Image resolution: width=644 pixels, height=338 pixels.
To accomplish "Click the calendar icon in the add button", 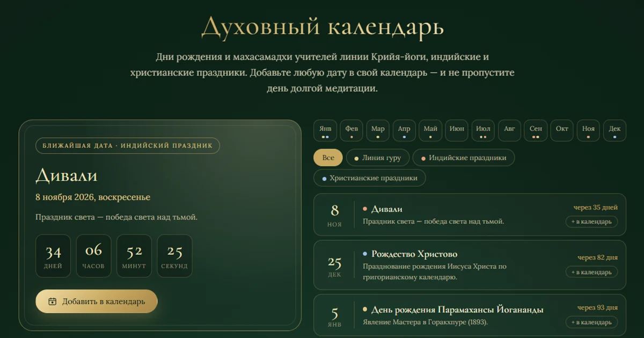I will point(52,302).
